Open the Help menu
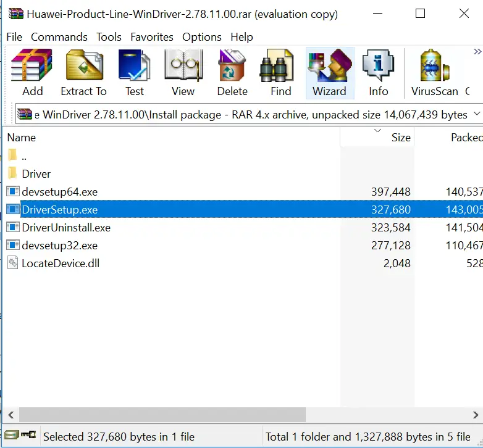Viewport: 483px width, 448px height. tap(241, 37)
